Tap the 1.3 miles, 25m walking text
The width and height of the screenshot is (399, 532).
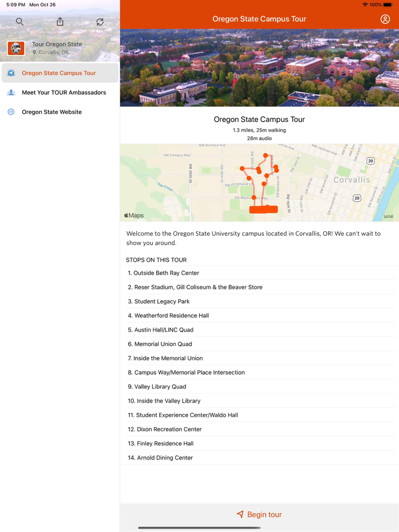259,130
